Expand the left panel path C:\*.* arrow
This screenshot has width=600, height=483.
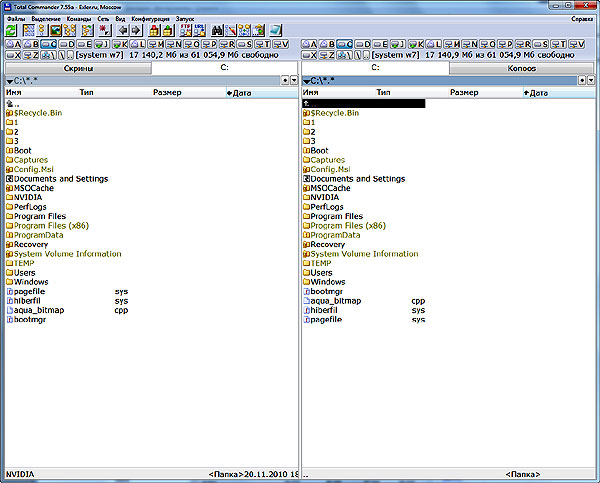point(9,80)
